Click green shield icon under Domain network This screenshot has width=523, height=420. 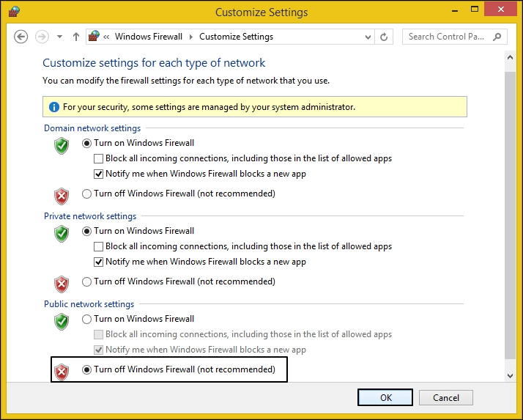[x=62, y=146]
